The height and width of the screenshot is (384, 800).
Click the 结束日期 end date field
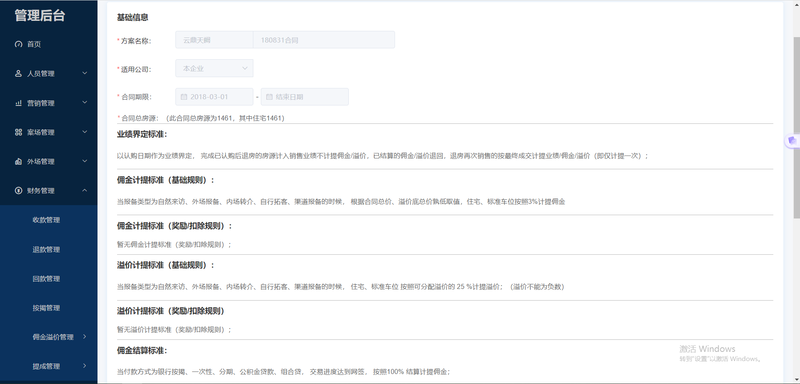tap(305, 96)
